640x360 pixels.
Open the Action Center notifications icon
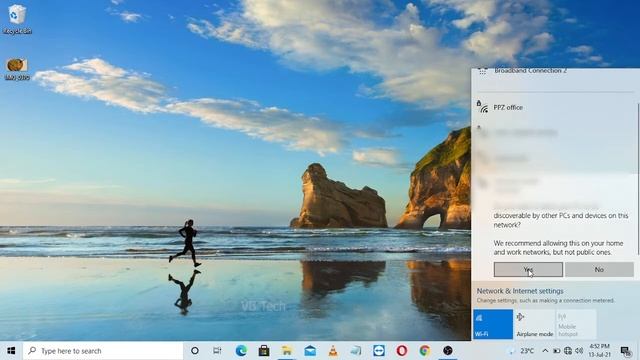tap(626, 351)
